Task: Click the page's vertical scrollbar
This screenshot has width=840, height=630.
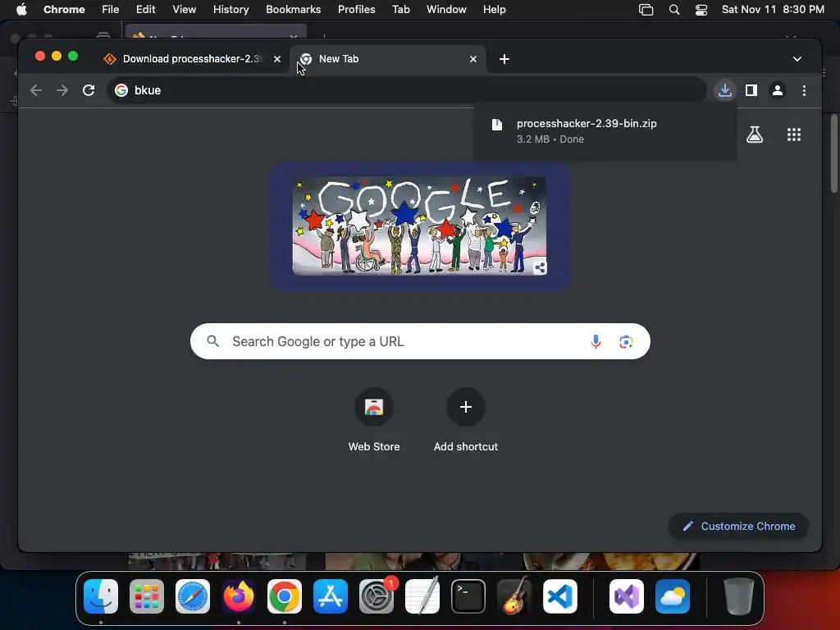Action: pos(833,153)
